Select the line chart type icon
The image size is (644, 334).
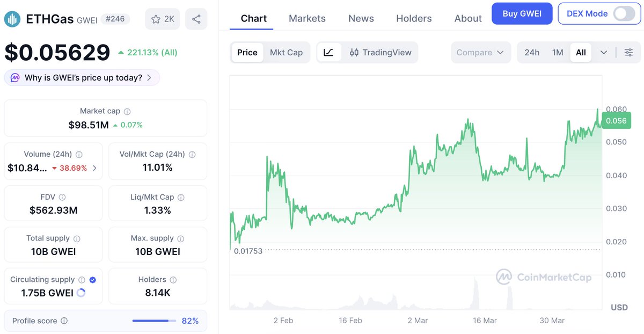[328, 53]
